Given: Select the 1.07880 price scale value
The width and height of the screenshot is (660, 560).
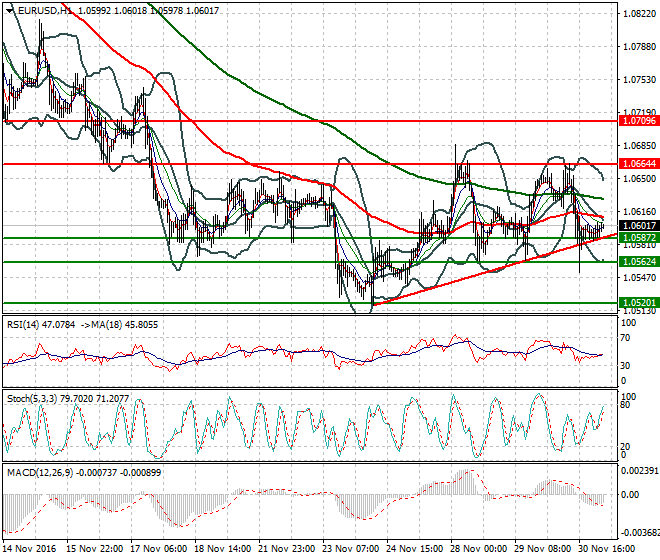Looking at the screenshot, I should click(x=639, y=46).
